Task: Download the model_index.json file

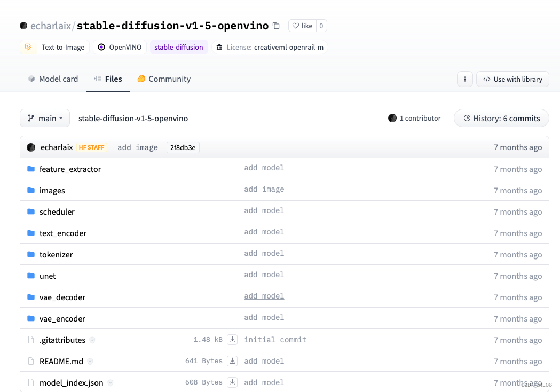Action: click(x=232, y=382)
